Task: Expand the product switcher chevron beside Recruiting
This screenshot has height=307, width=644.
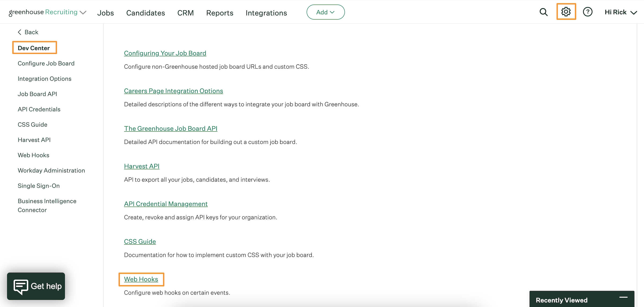Action: click(x=83, y=12)
